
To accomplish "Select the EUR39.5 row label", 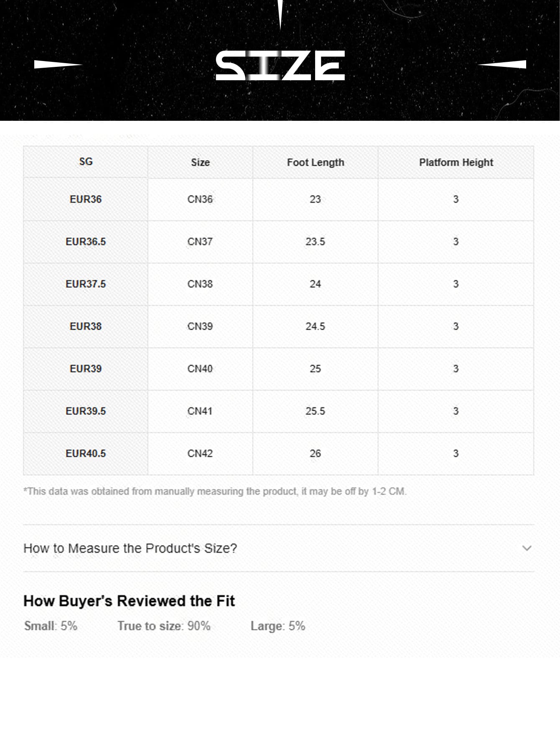I will [x=86, y=411].
